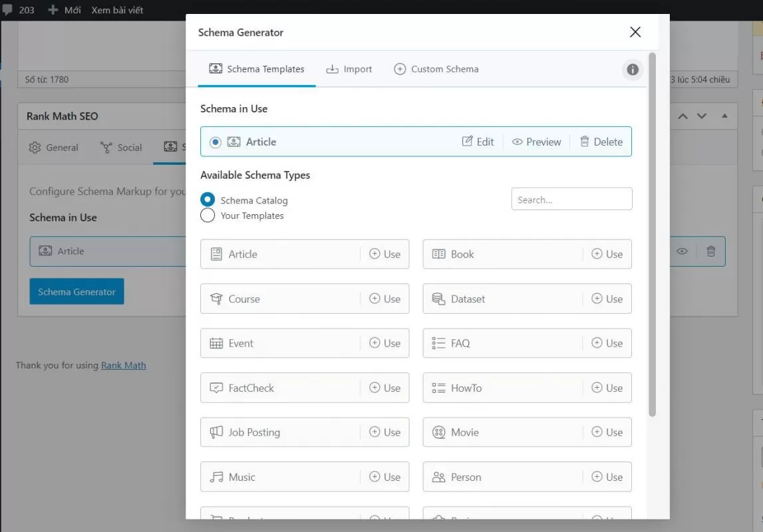Click the Movie film reel icon
Screen dimensions: 763x532
[438, 432]
